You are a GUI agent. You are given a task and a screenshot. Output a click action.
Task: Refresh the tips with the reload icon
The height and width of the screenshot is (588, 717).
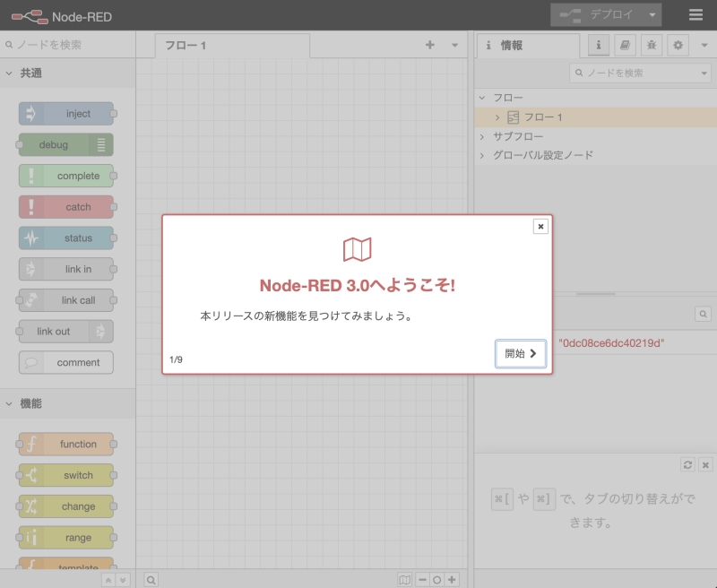(687, 464)
